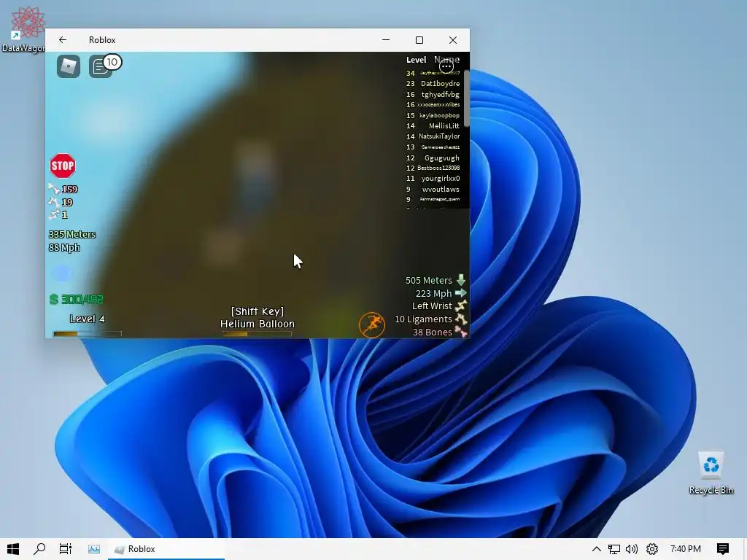Screen dimensions: 747x560
Task: Click the Left Wrist injury text
Action: [432, 306]
